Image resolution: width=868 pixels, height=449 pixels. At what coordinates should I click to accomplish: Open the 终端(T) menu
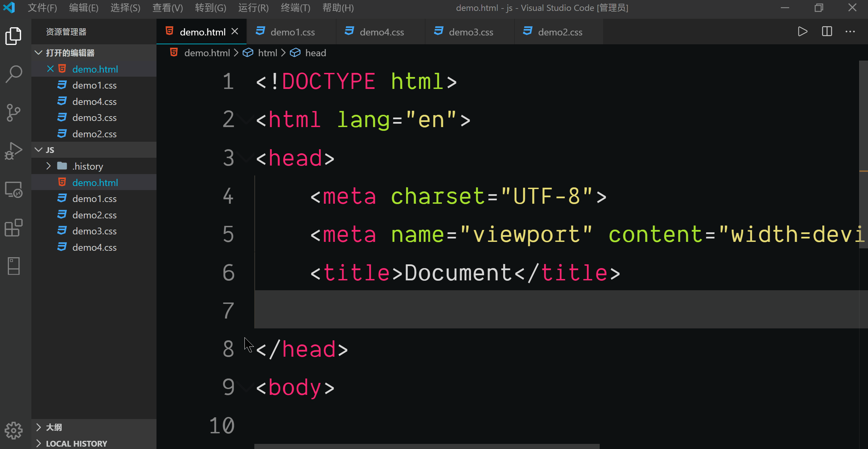[295, 7]
